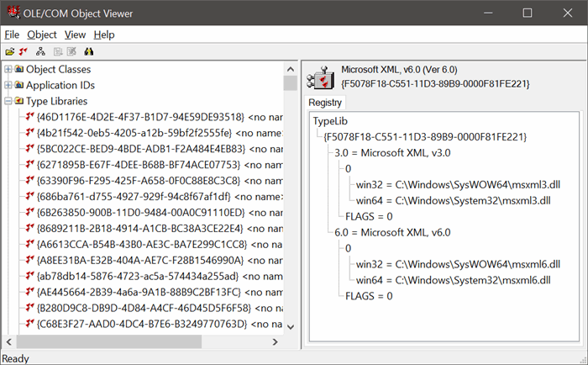Click the binoculars expert mode icon
This screenshot has height=365, width=588.
pyautogui.click(x=89, y=52)
